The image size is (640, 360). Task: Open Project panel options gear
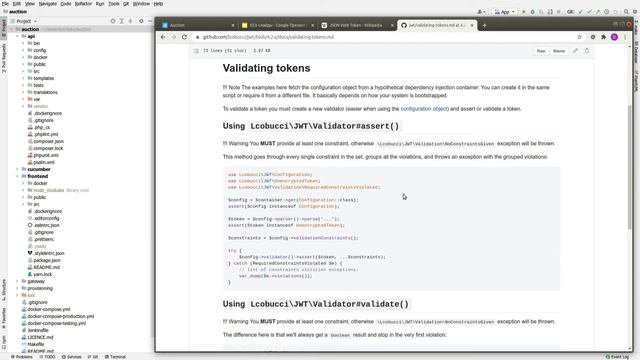coord(141,21)
